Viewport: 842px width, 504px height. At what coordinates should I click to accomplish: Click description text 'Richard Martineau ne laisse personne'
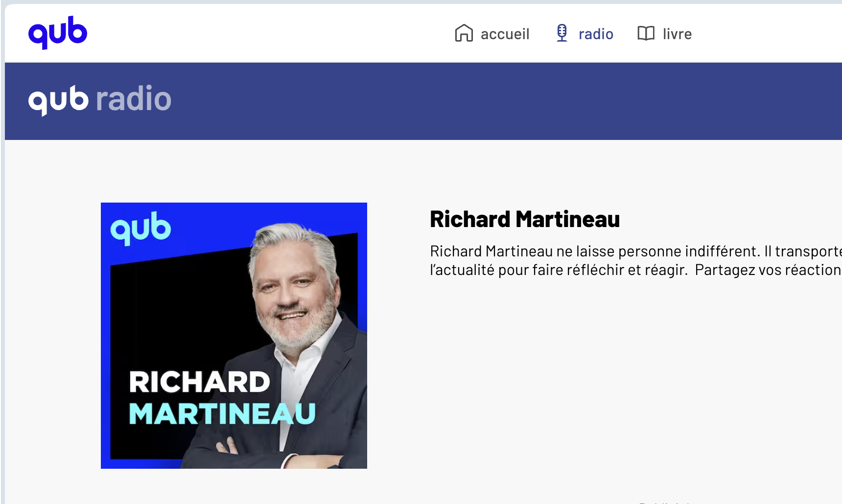click(556, 251)
